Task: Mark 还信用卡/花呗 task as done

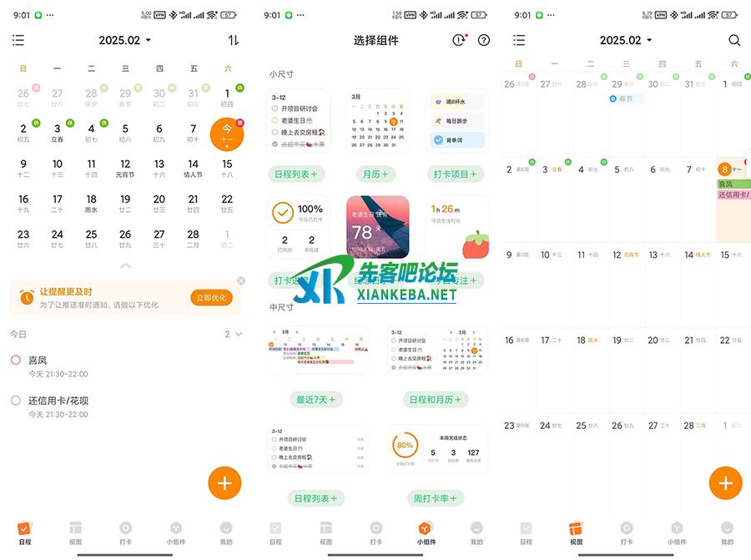Action: pyautogui.click(x=16, y=401)
